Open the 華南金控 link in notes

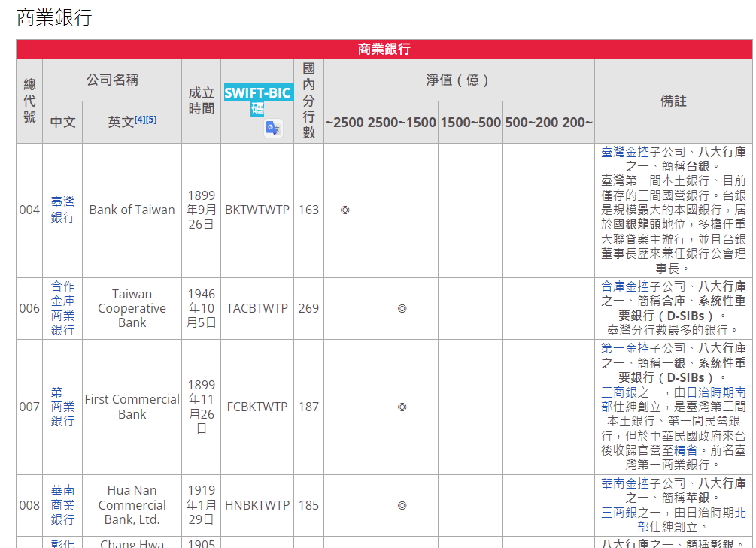pyautogui.click(x=625, y=483)
